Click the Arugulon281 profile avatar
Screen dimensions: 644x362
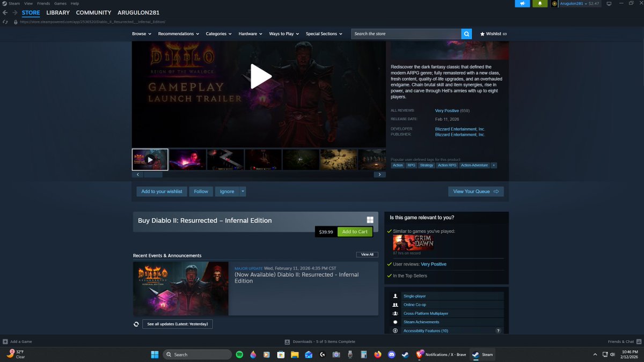554,4
